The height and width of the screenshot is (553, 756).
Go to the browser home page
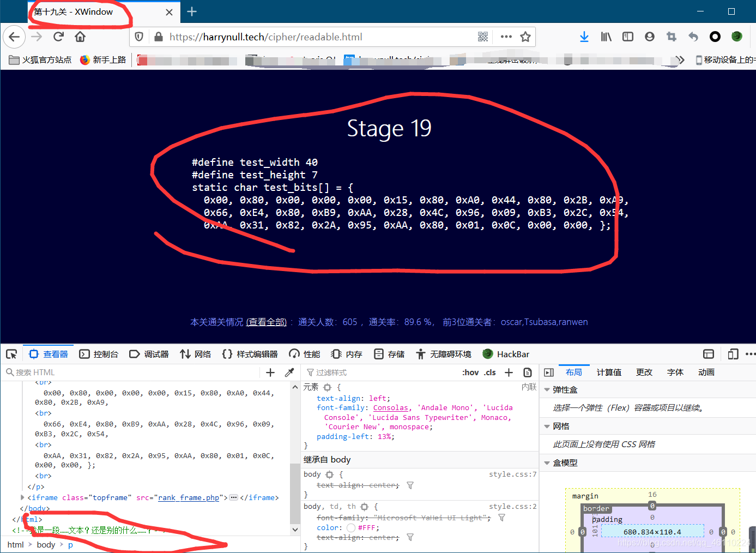80,37
